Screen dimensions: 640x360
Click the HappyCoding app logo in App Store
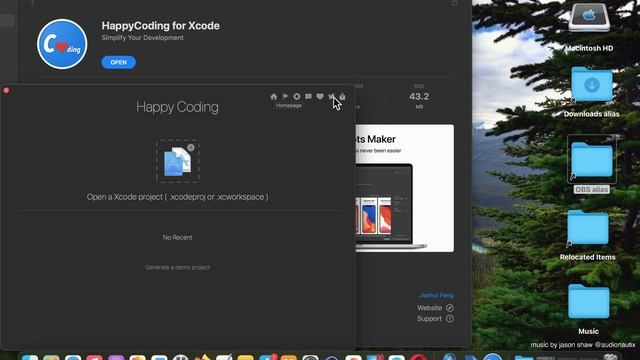tap(62, 44)
